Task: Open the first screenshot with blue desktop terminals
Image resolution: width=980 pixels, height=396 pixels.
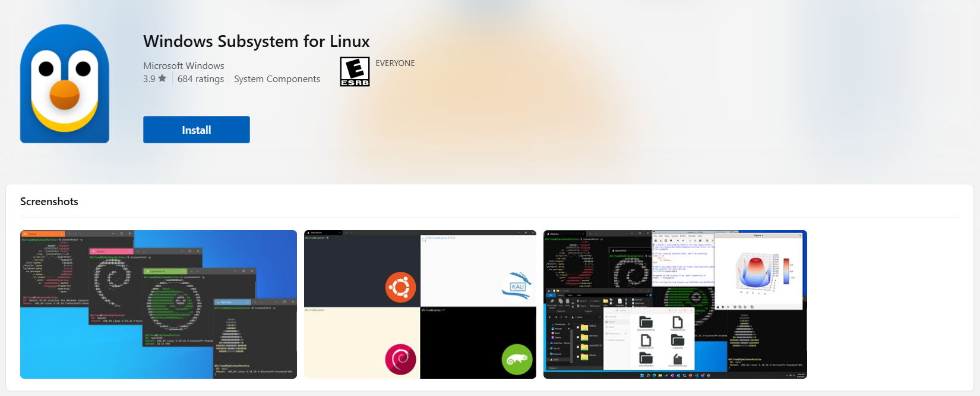Action: tap(159, 304)
